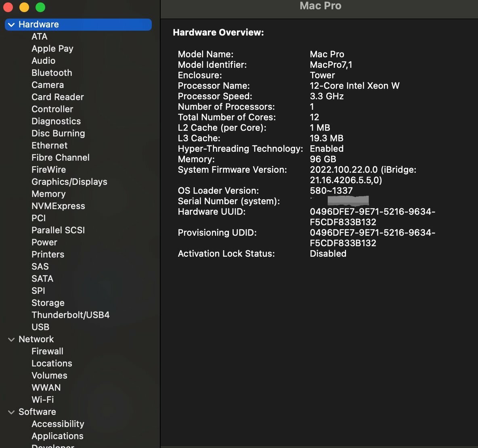Minimize the window with the yellow button
The image size is (478, 448).
pos(24,7)
